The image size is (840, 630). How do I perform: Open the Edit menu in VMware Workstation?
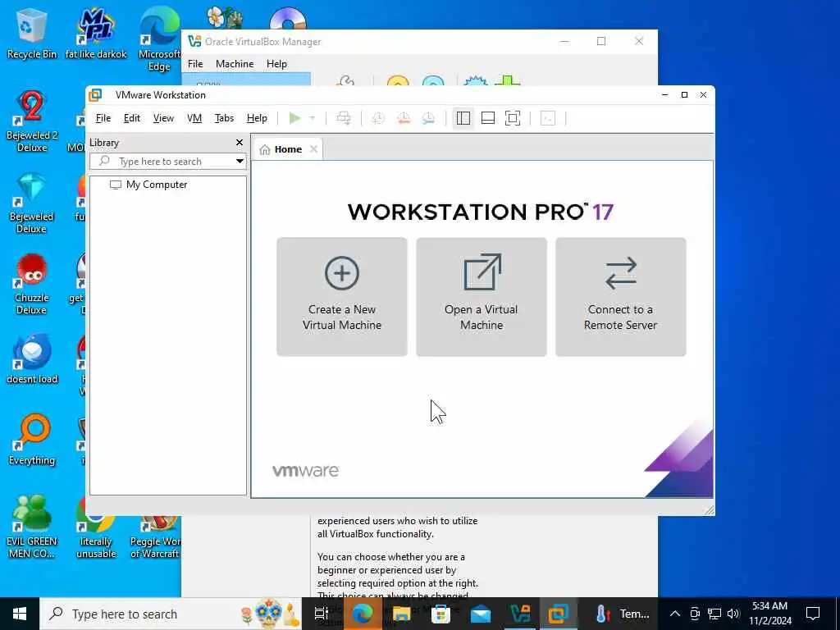pos(132,118)
